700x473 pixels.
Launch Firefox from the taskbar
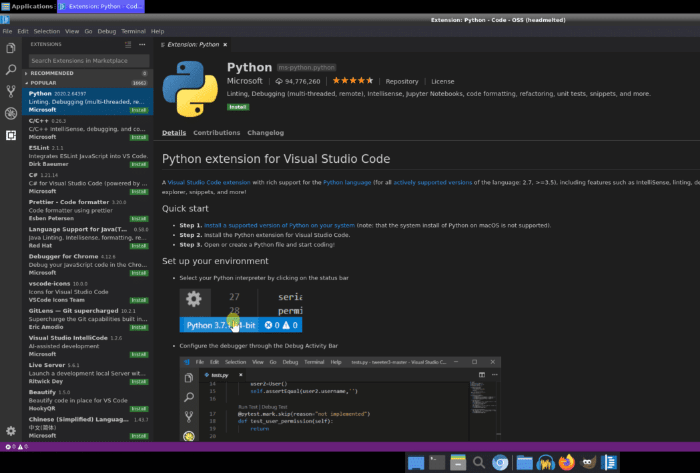(x=567, y=462)
